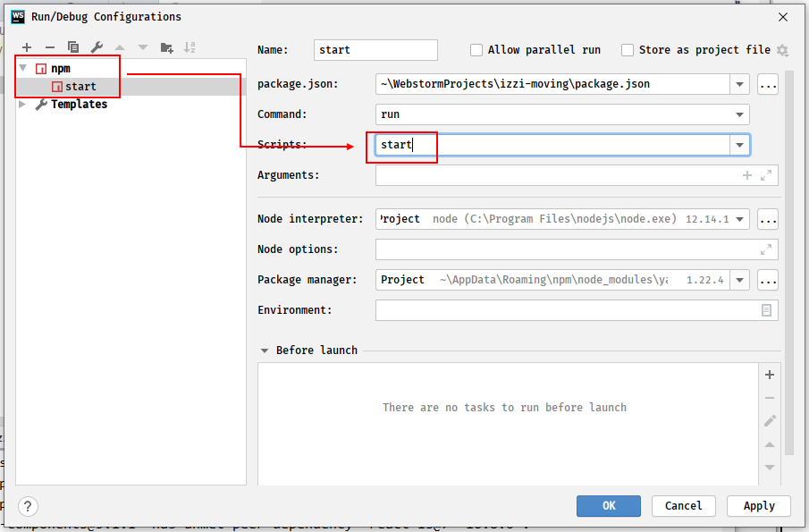Open help with the question mark icon
This screenshot has height=532, width=809.
[x=28, y=507]
